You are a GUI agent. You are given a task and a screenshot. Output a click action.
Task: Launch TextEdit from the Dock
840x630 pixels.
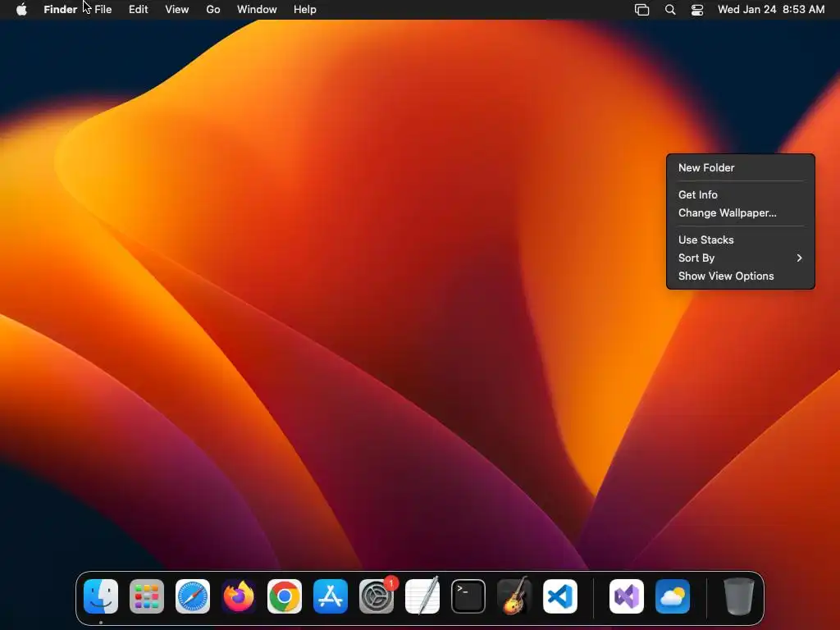tap(422, 596)
